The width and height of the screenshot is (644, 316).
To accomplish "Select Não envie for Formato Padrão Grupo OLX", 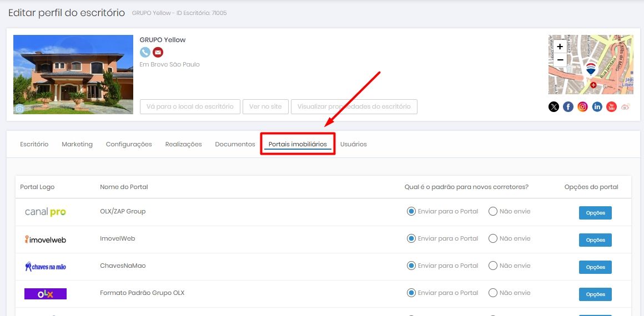I will [x=493, y=293].
